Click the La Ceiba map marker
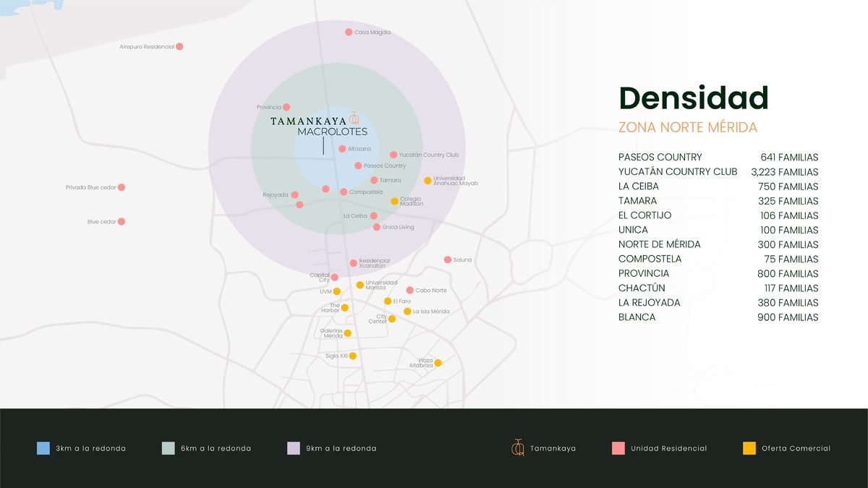This screenshot has height=488, width=868. pos(373,215)
